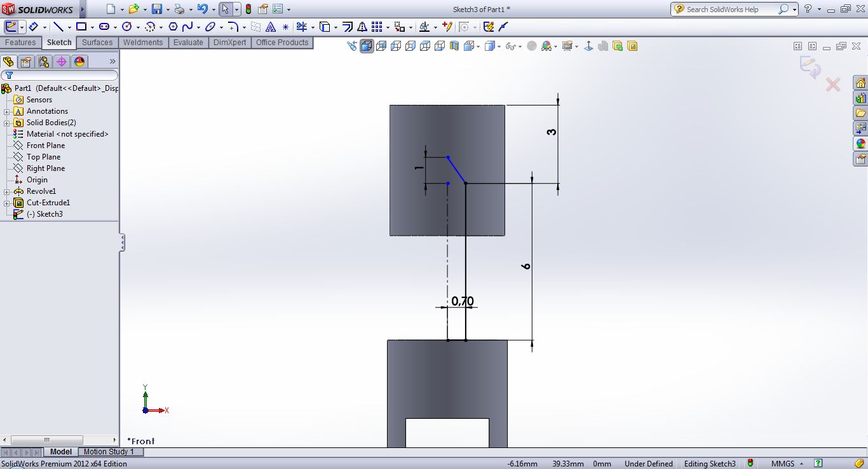Select the Line sketch tool
This screenshot has height=469, width=868.
click(x=58, y=27)
